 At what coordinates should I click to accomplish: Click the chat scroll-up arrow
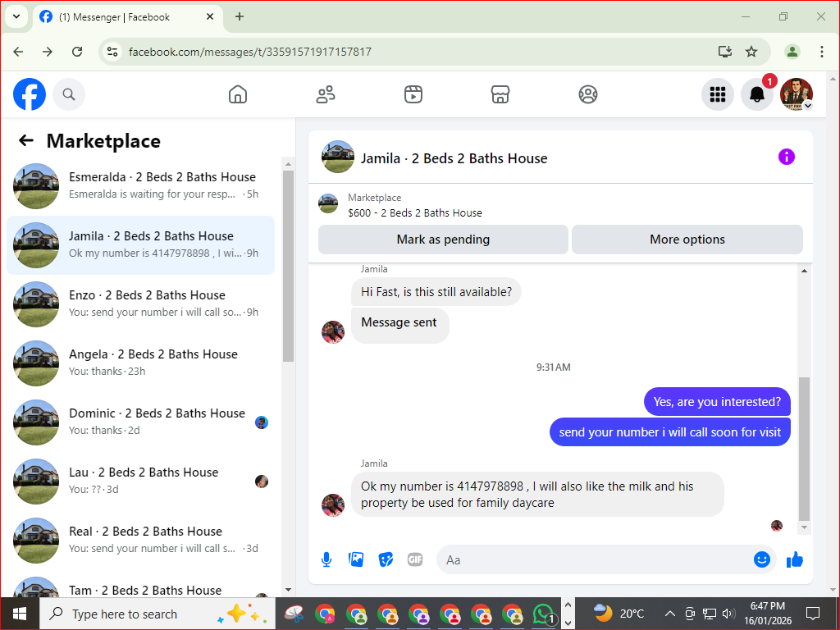804,271
